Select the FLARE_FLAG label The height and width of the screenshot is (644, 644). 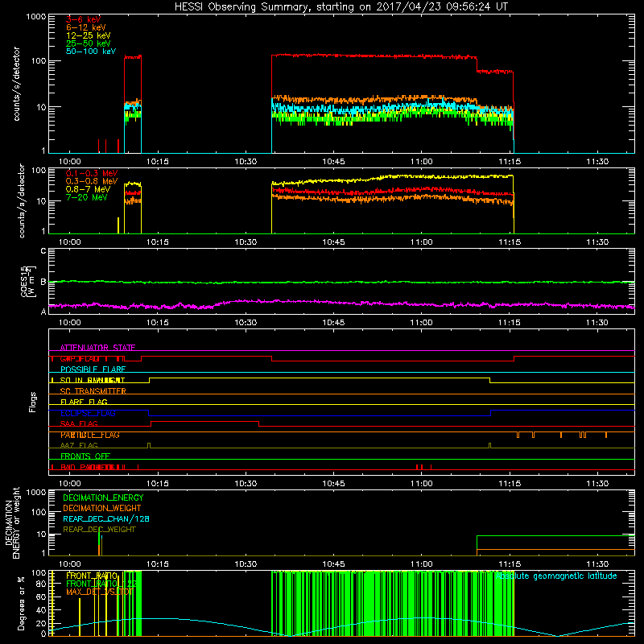(x=84, y=402)
